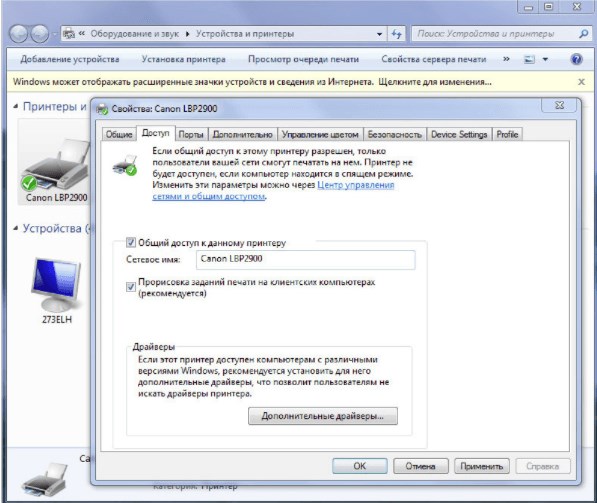Click the refresh arrows icon beside address bar
The width and height of the screenshot is (597, 503).
tap(397, 34)
